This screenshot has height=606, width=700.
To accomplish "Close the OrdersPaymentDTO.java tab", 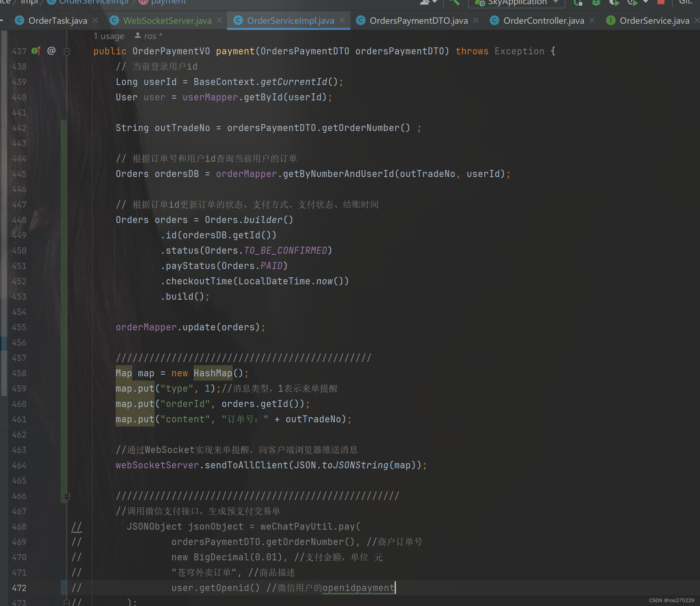I will pyautogui.click(x=476, y=20).
